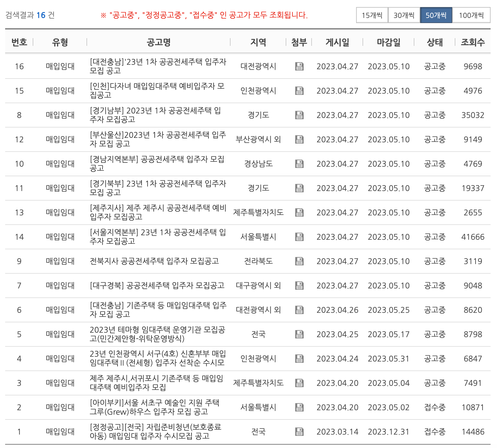Click the 상태 column header

[x=435, y=42]
